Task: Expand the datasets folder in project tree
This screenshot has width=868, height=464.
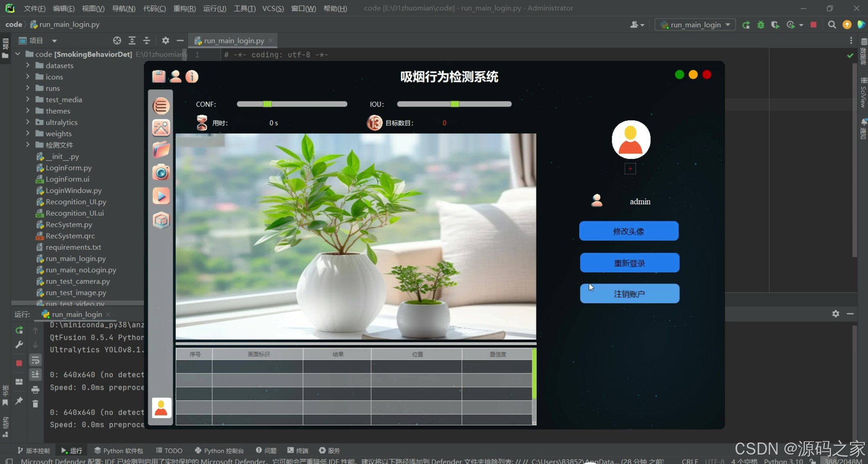Action: pyautogui.click(x=28, y=65)
